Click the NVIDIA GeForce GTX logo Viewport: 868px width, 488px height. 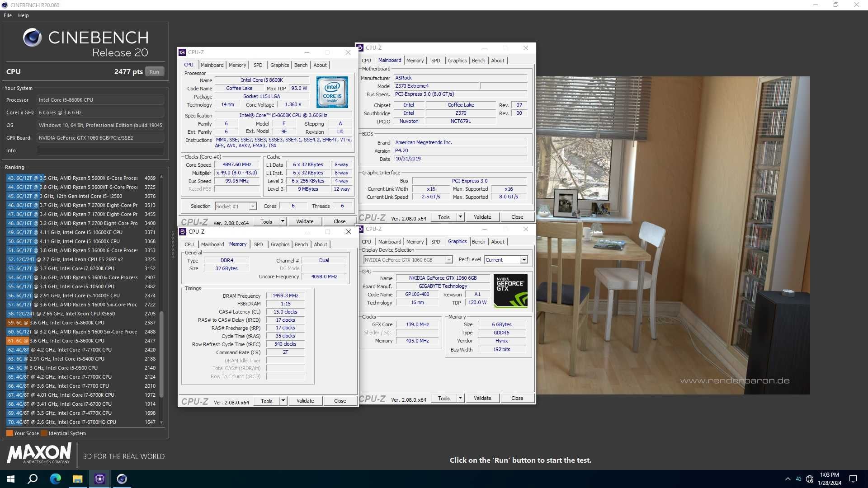[x=510, y=291]
